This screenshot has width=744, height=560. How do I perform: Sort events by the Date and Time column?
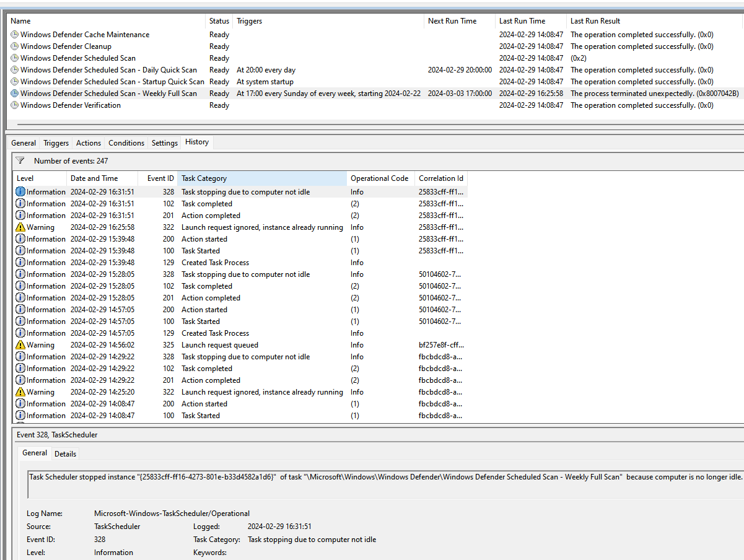point(94,178)
